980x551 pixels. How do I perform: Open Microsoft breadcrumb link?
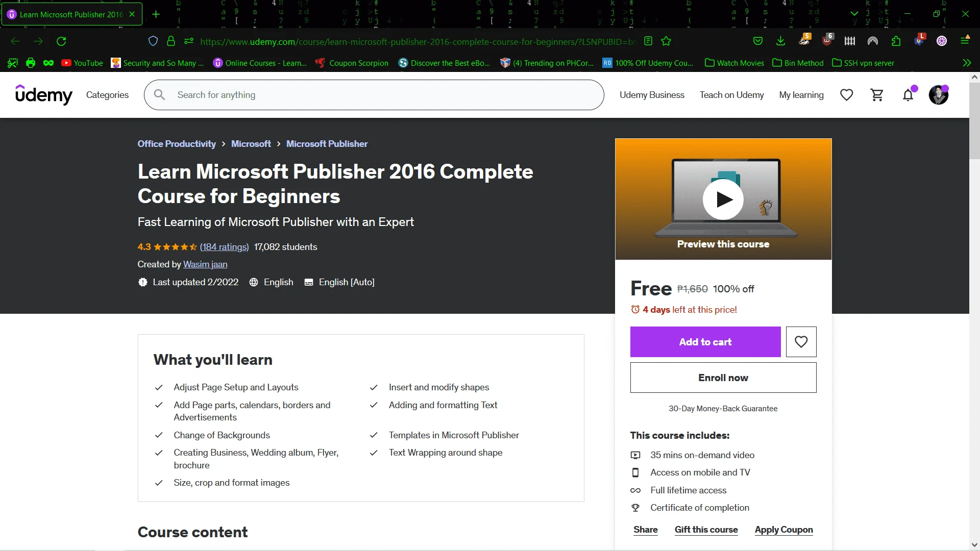(x=251, y=144)
